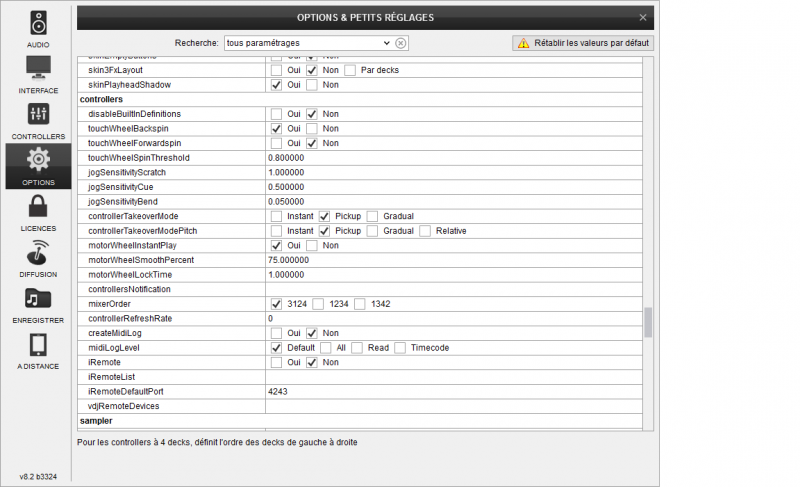Viewport: 800px width, 487px height.
Task: Select the controllers section header
Action: (x=102, y=99)
